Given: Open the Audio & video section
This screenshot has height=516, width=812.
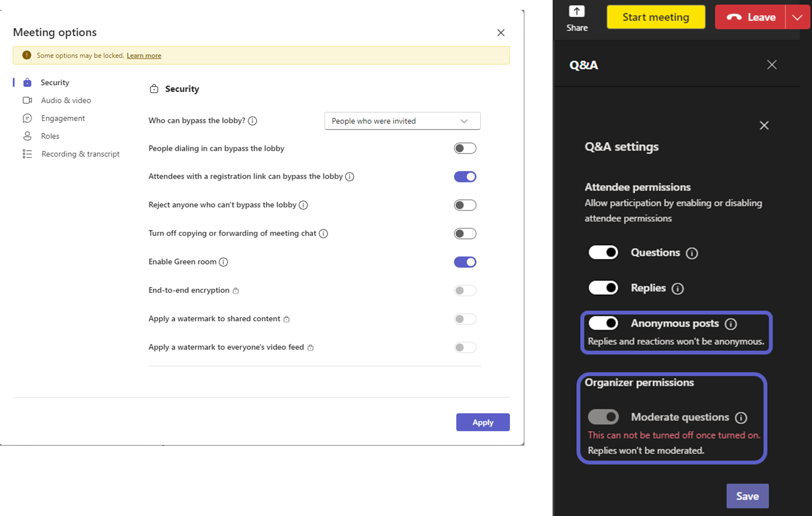Looking at the screenshot, I should 65,100.
